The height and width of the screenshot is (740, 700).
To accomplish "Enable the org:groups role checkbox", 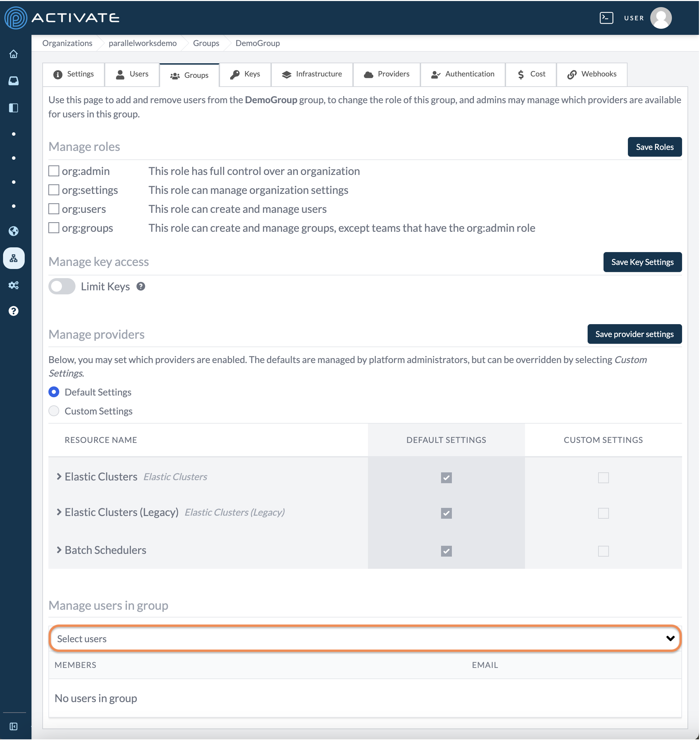I will (x=54, y=228).
